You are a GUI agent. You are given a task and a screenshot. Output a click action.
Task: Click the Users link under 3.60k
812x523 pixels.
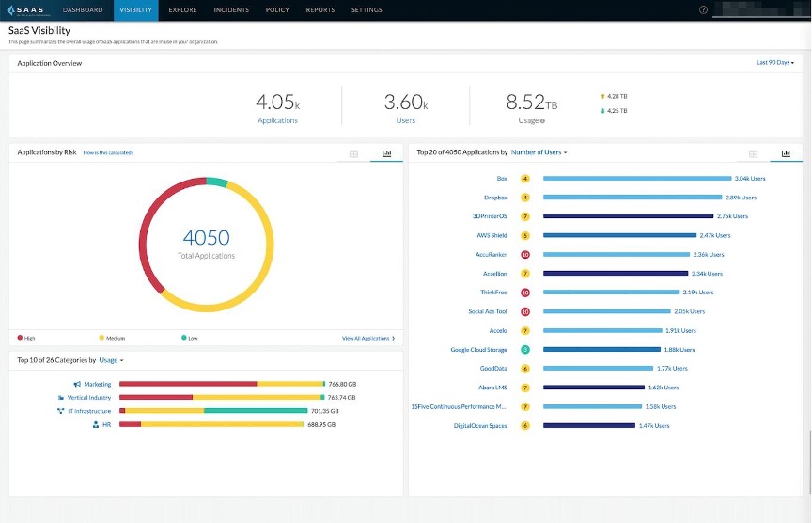[x=405, y=120]
